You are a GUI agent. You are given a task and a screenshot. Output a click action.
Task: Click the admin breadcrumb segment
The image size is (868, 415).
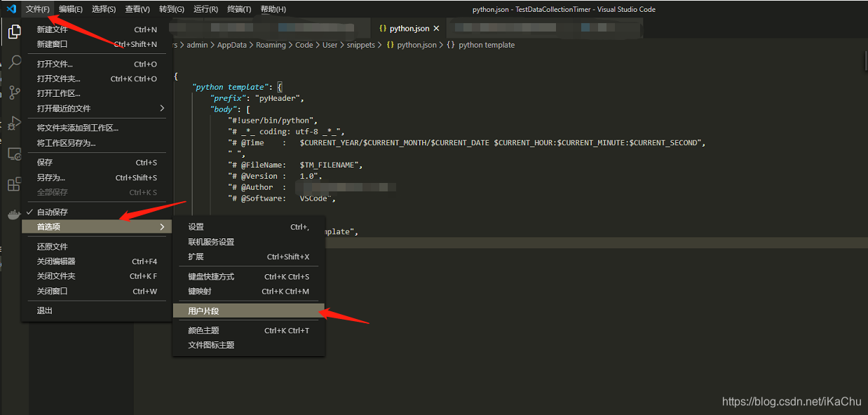pos(197,45)
